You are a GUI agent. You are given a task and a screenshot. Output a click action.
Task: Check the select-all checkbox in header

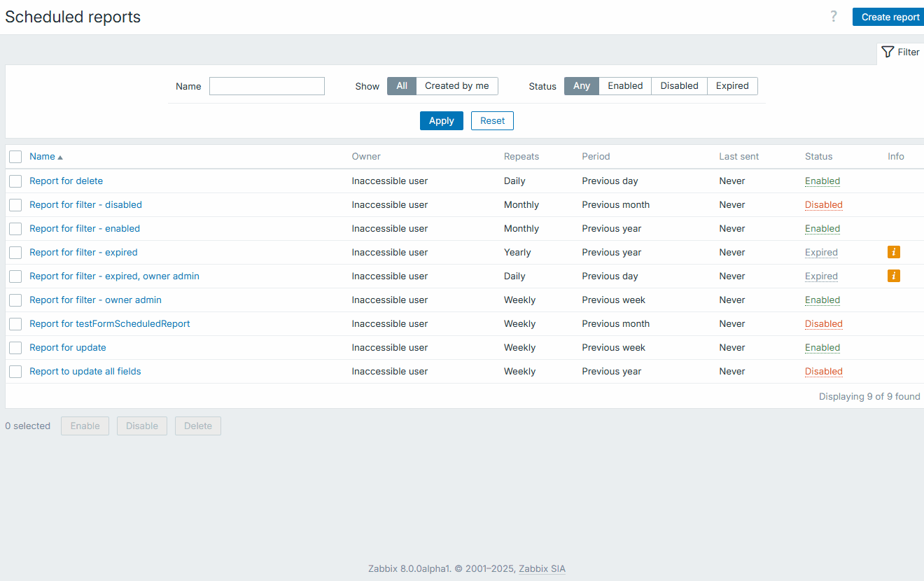(15, 157)
